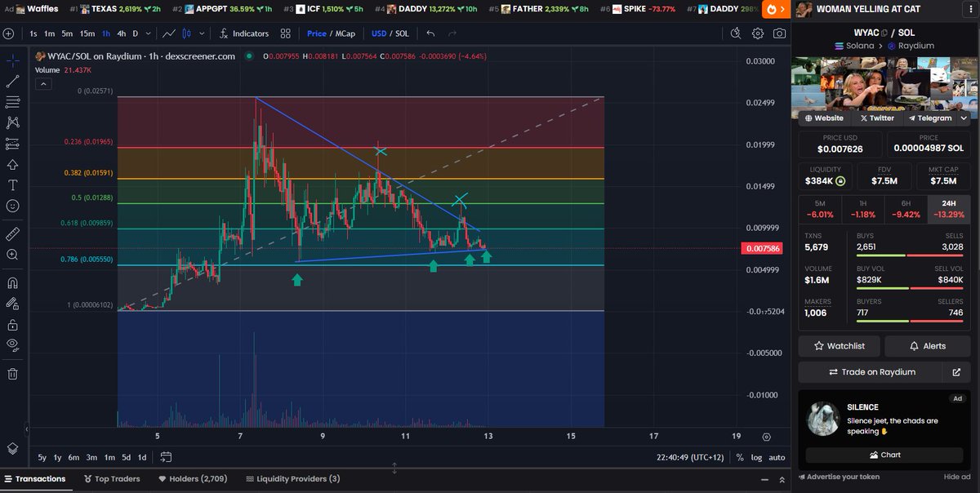Select the 6H stats timeframe
Viewport: 980px width, 493px height.
(906, 208)
